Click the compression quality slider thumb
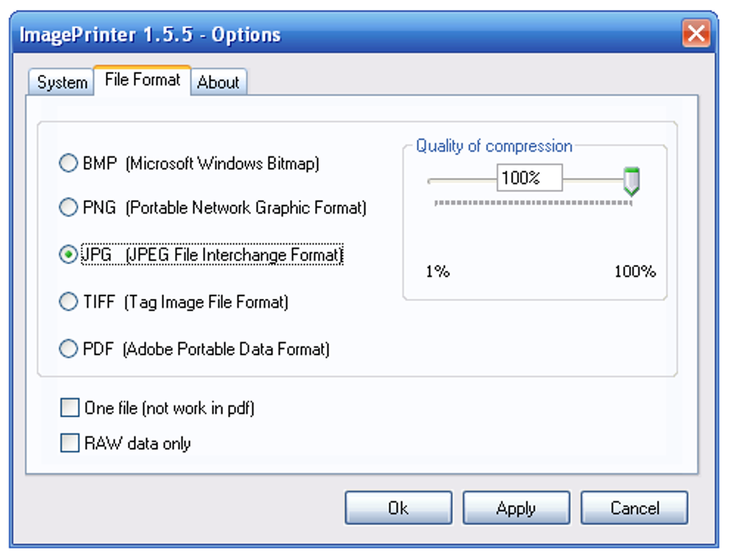The width and height of the screenshot is (734, 560). coord(631,181)
